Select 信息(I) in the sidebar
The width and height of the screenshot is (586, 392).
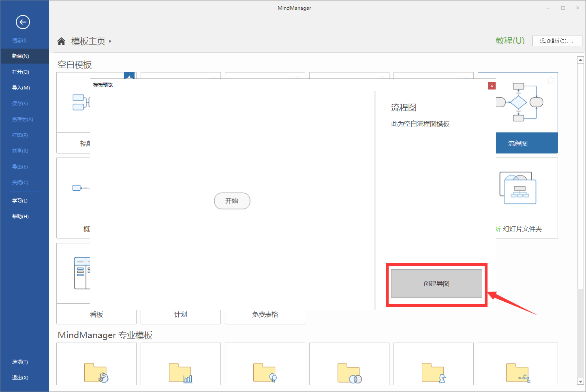[19, 40]
